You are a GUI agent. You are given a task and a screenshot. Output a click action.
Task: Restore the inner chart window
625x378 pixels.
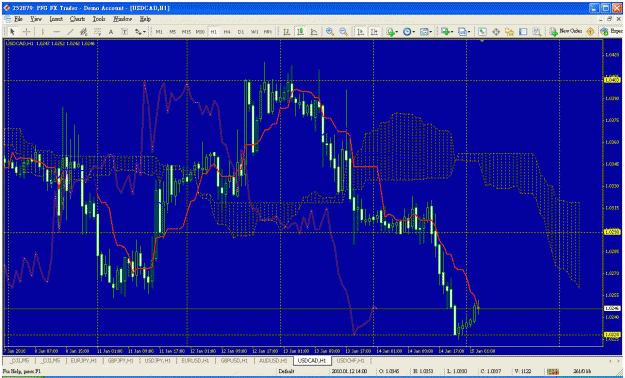click(x=609, y=19)
